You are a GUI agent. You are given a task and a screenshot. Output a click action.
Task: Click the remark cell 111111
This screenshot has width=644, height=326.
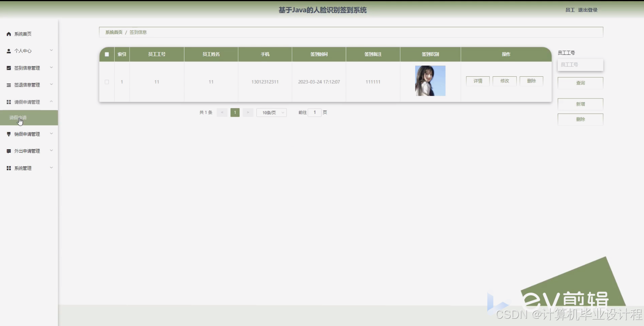[x=373, y=82]
